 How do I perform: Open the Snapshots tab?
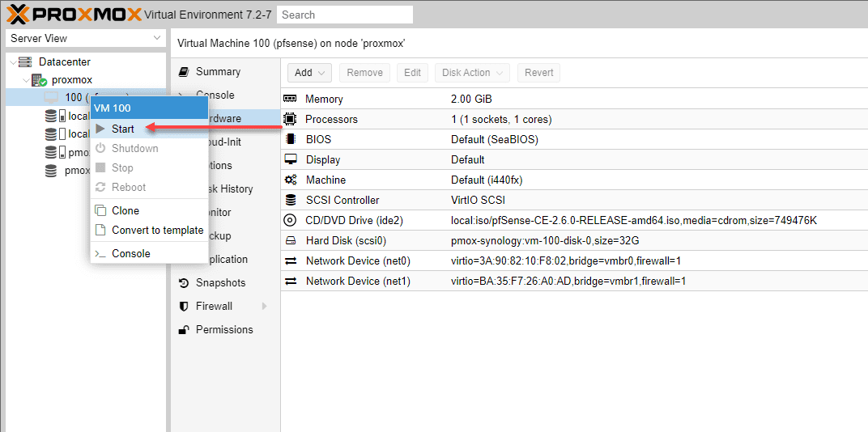(220, 283)
